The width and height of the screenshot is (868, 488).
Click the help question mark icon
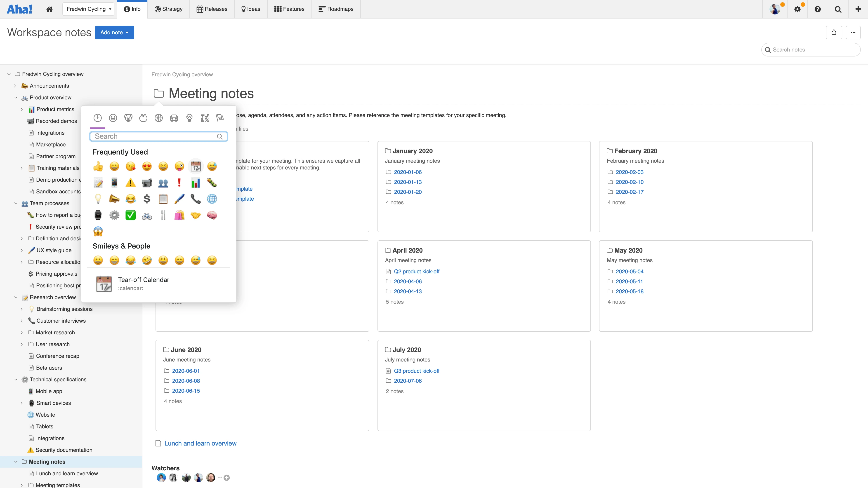click(817, 9)
